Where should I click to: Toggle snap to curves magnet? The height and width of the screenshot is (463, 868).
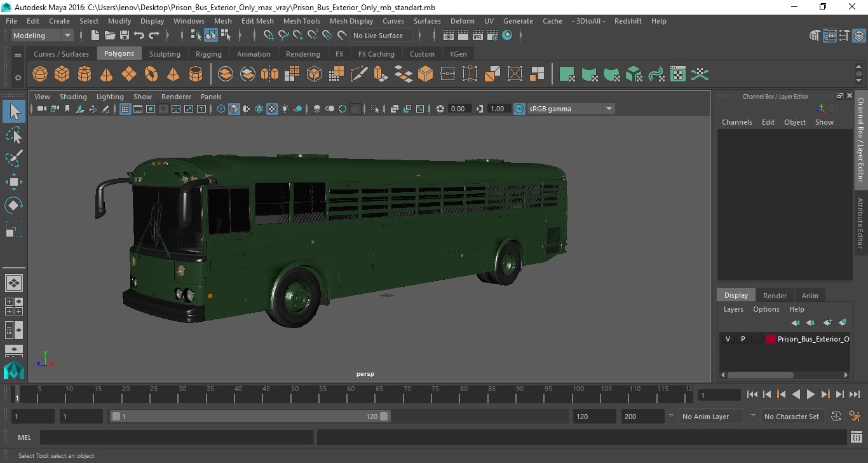[284, 36]
